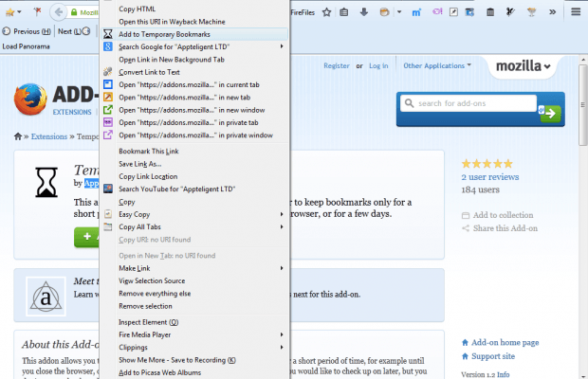Click the pin icon near the star button
588x379 pixels.
tap(37, 12)
